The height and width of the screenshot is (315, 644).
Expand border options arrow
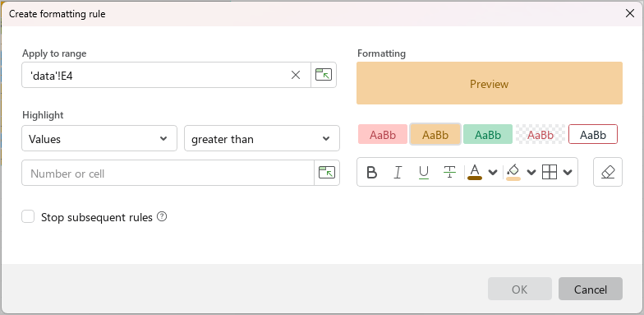(568, 173)
